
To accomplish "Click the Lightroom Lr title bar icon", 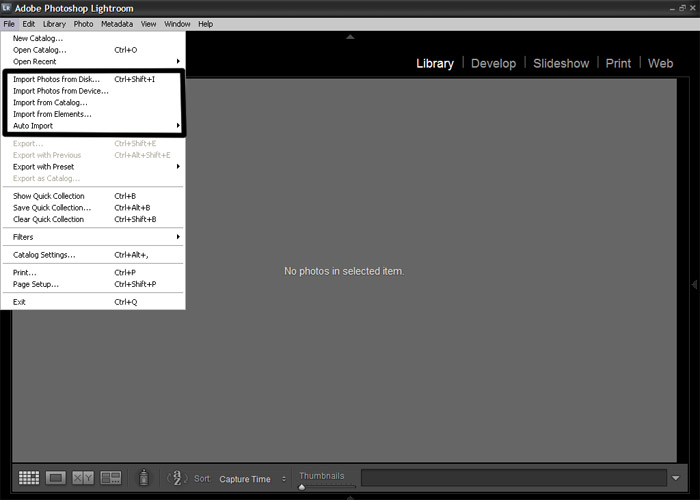I will (x=6, y=8).
